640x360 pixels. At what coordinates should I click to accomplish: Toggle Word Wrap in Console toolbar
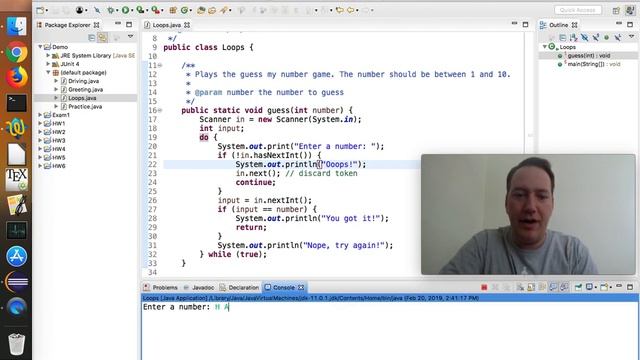(x=542, y=287)
